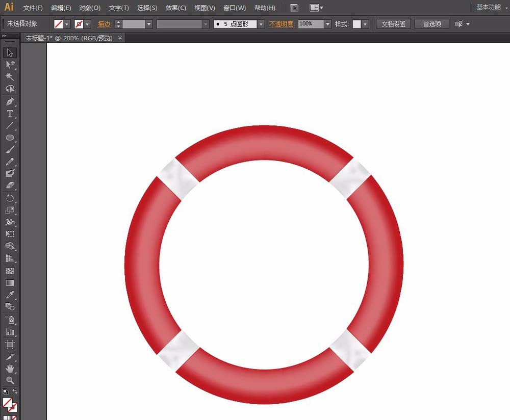Open the 不透明度 percentage dropdown
The image size is (510, 420).
tap(327, 23)
